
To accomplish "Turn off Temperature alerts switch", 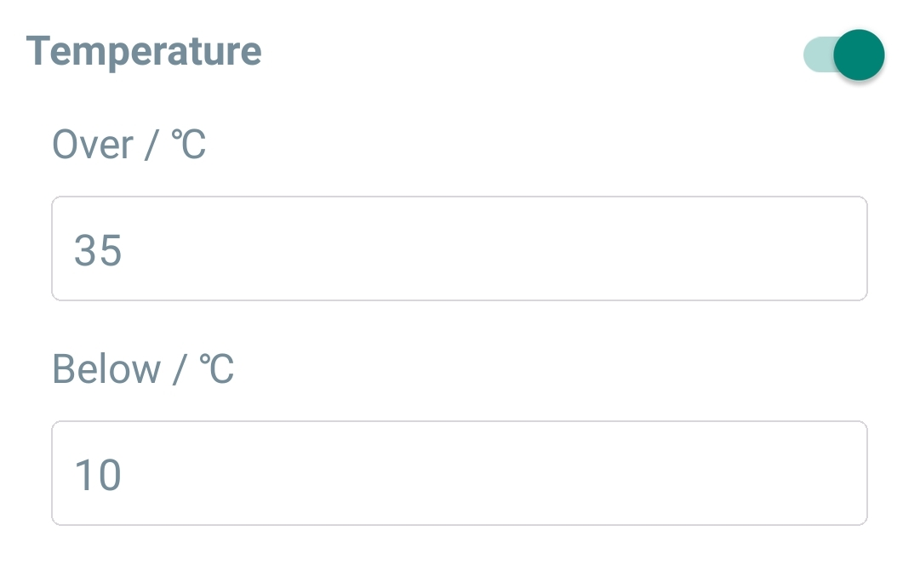I will pyautogui.click(x=845, y=55).
